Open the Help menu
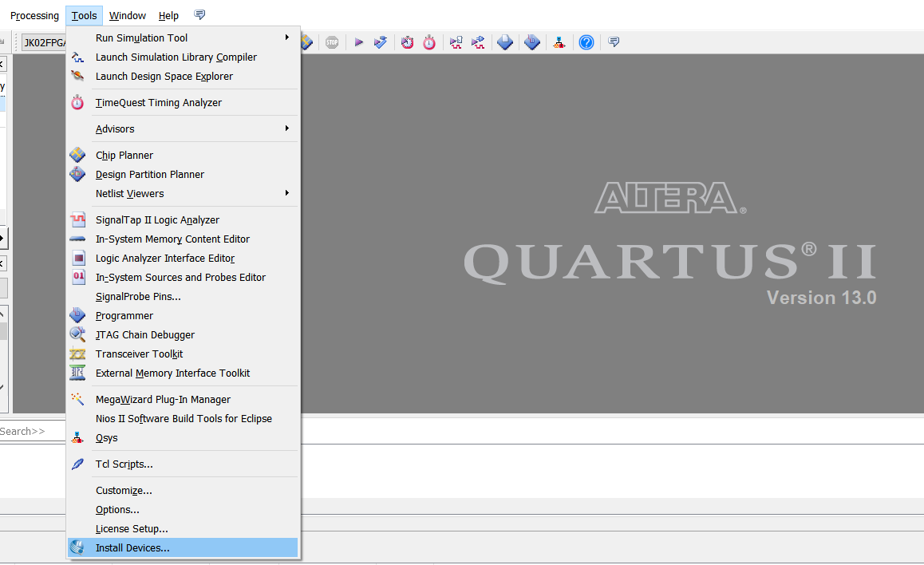Viewport: 924px width, 565px height. point(168,15)
